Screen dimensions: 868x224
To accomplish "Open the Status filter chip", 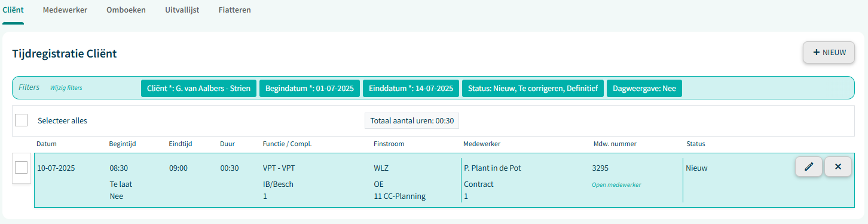I will coord(533,88).
